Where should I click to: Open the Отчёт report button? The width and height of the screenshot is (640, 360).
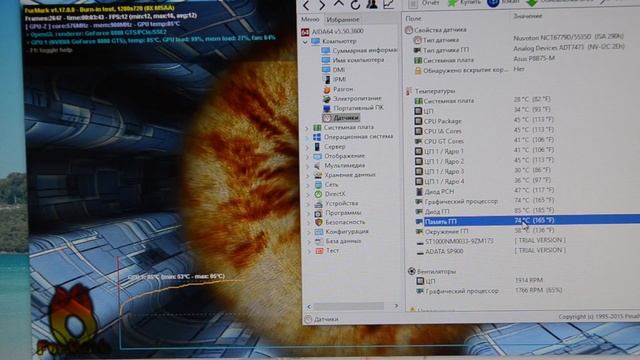point(424,3)
